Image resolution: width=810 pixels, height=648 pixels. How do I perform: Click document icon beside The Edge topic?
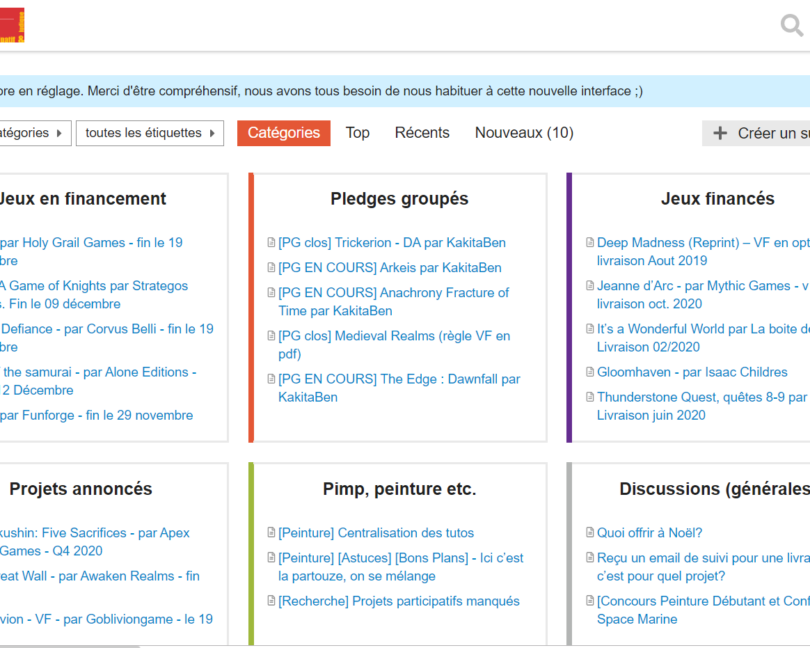point(271,379)
